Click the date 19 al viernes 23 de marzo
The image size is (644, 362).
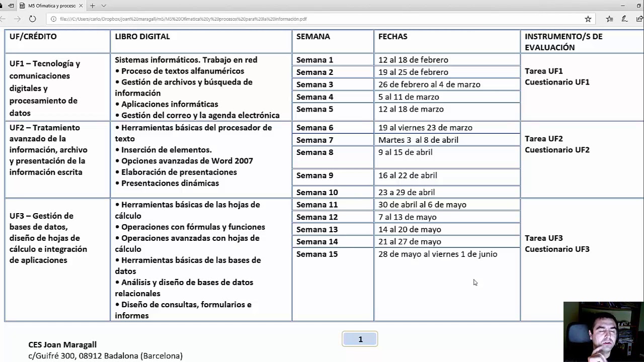tap(425, 128)
